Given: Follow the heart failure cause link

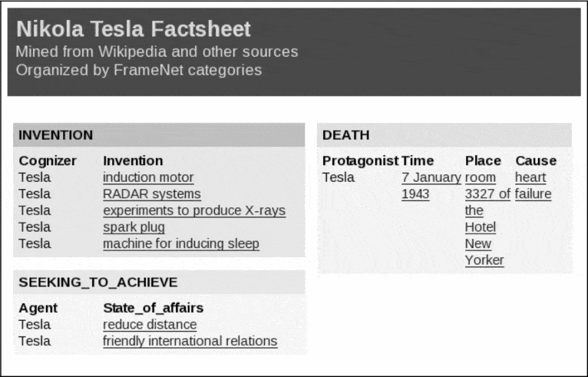Looking at the screenshot, I should tap(531, 178).
